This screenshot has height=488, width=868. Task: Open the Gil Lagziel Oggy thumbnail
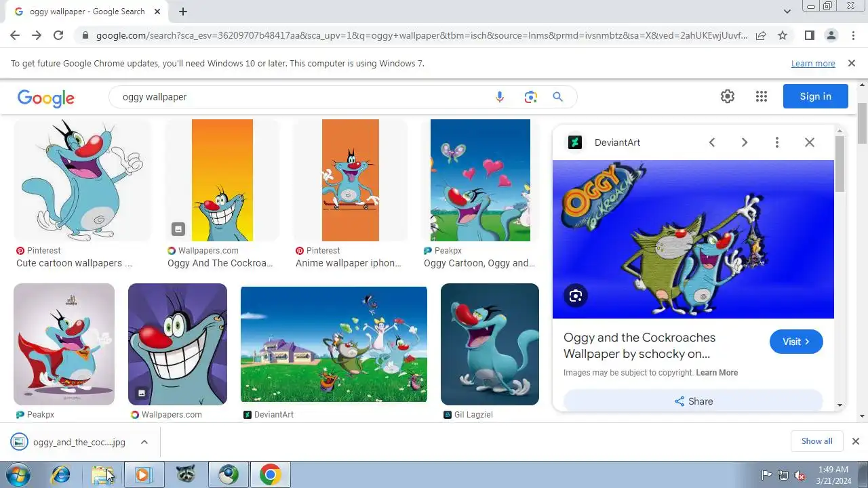[490, 344]
